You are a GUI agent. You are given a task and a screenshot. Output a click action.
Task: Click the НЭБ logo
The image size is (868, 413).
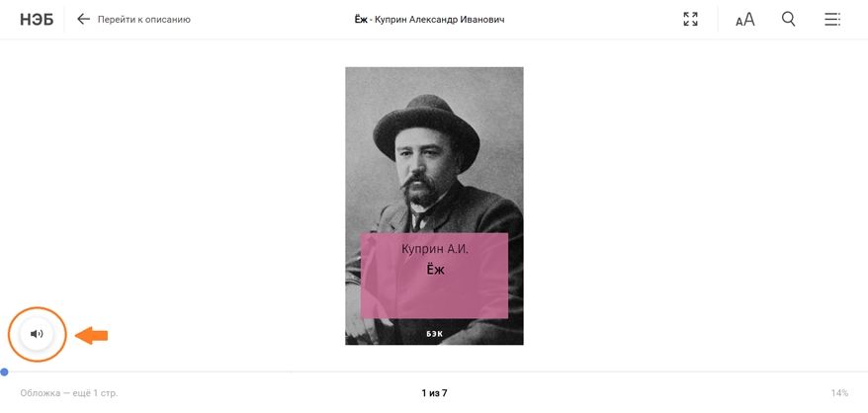pos(37,20)
